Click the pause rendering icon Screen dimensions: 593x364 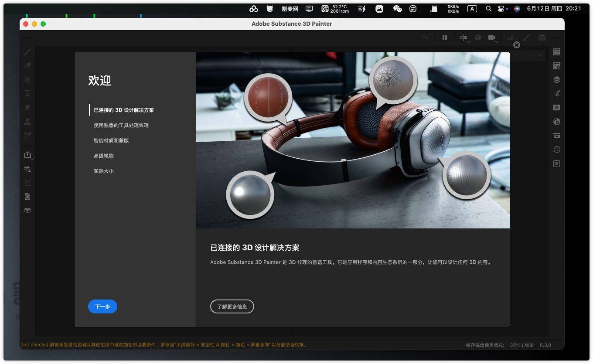click(x=445, y=38)
